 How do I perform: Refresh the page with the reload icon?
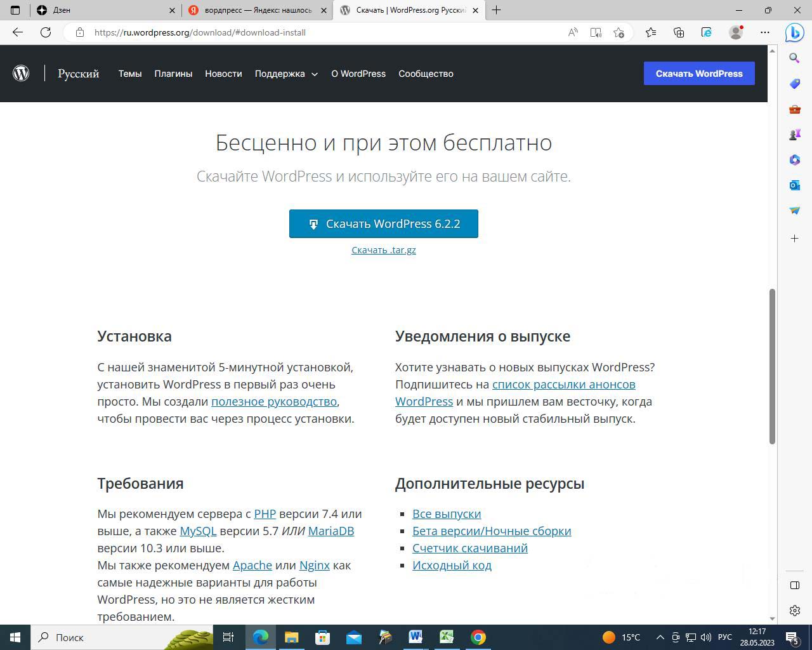pos(46,32)
